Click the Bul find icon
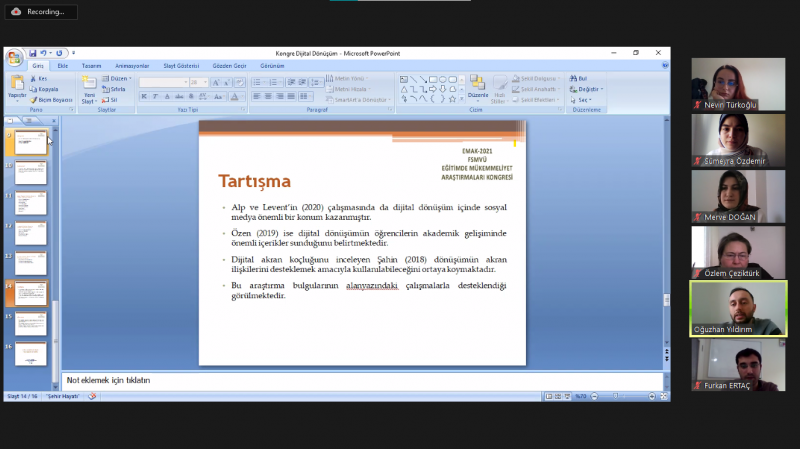The image size is (800, 449). 579,77
